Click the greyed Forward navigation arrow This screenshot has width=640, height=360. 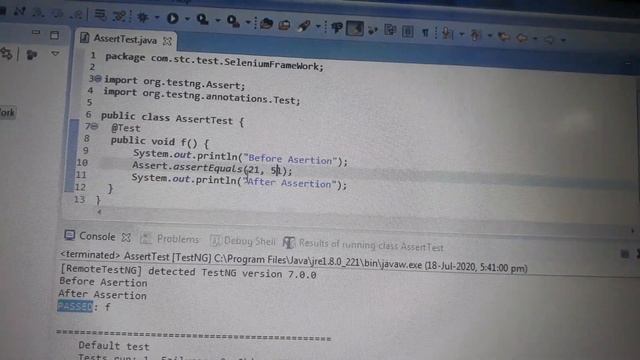[x=549, y=39]
